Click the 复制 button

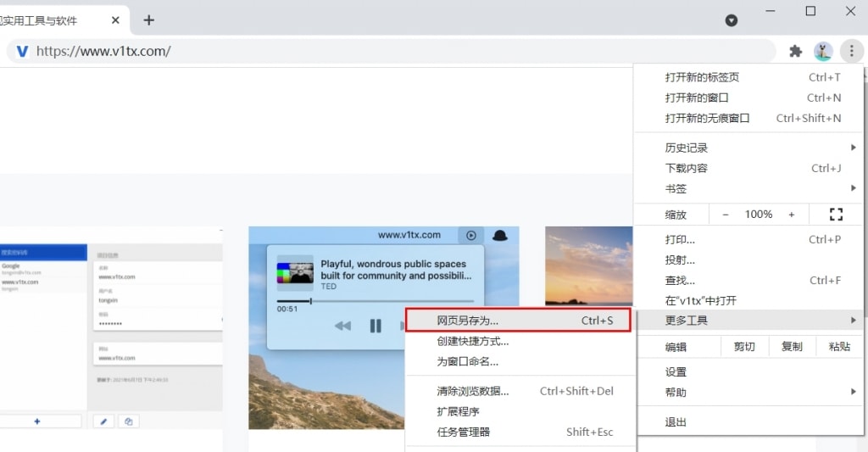point(792,347)
